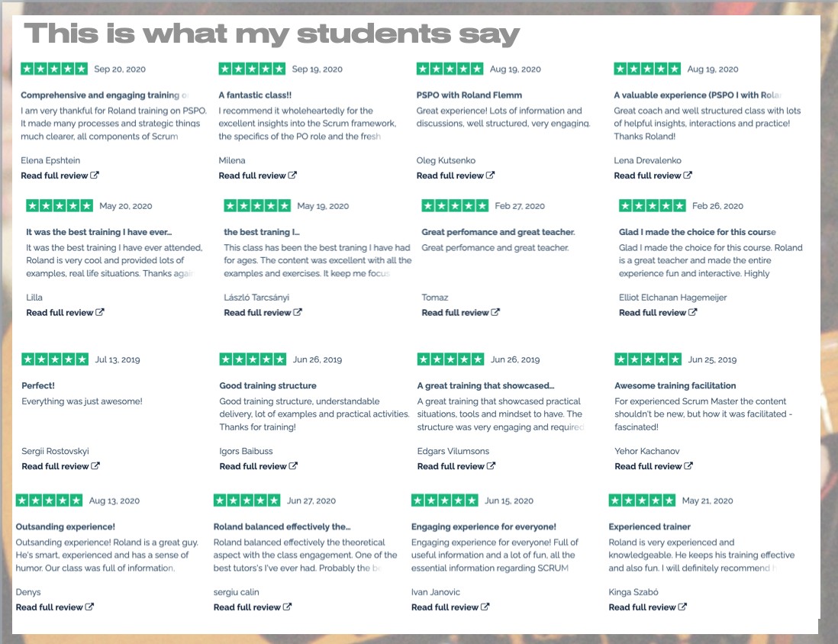Viewport: 838px width, 644px height.
Task: Read full review by sergiu calin
Action: point(253,607)
